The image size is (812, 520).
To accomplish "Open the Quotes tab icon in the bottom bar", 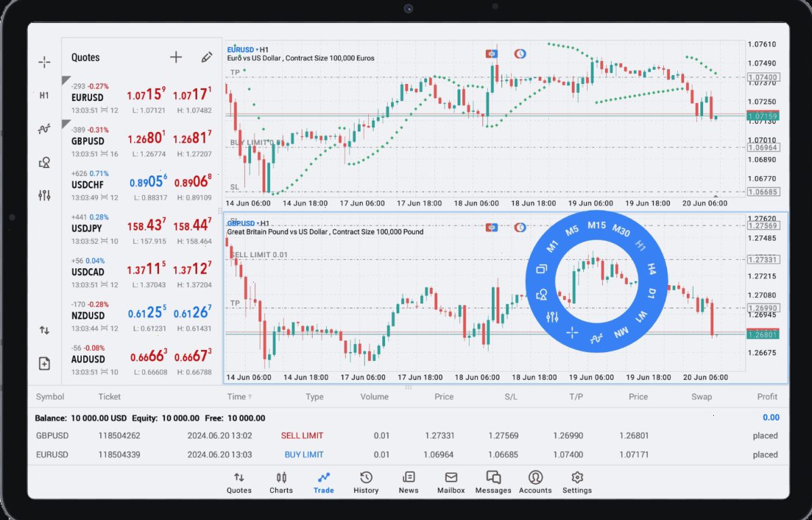I will (239, 477).
